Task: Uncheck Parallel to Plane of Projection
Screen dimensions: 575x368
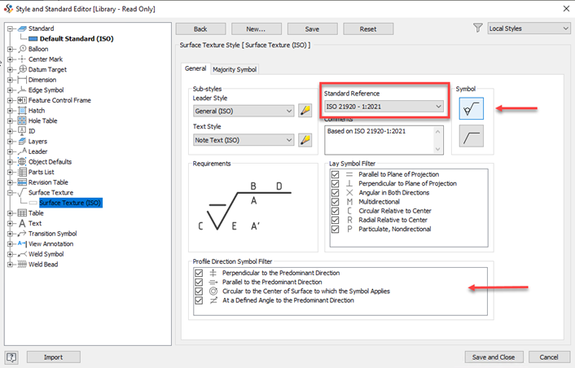Action: [x=335, y=174]
